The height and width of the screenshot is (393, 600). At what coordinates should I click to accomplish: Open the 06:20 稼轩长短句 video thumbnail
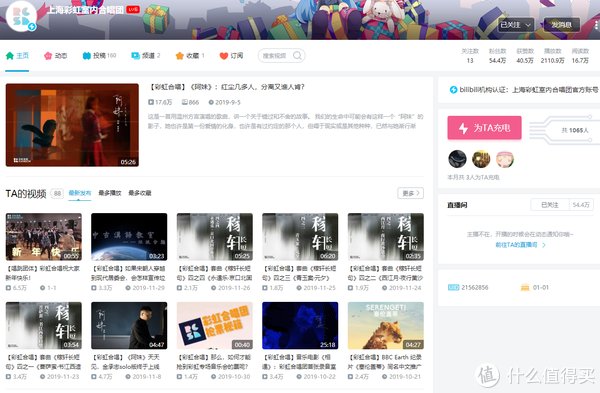coord(300,237)
